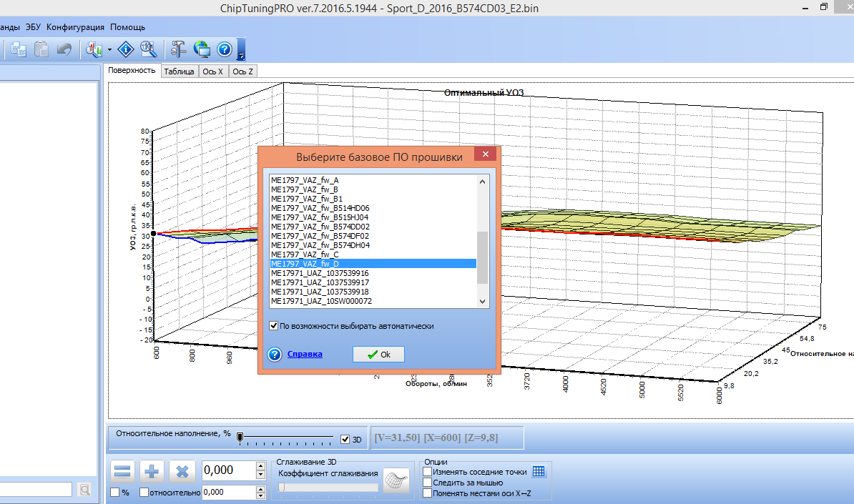Viewport: 854px width, 504px height.
Task: Switch to the Ось X tab
Action: [213, 71]
